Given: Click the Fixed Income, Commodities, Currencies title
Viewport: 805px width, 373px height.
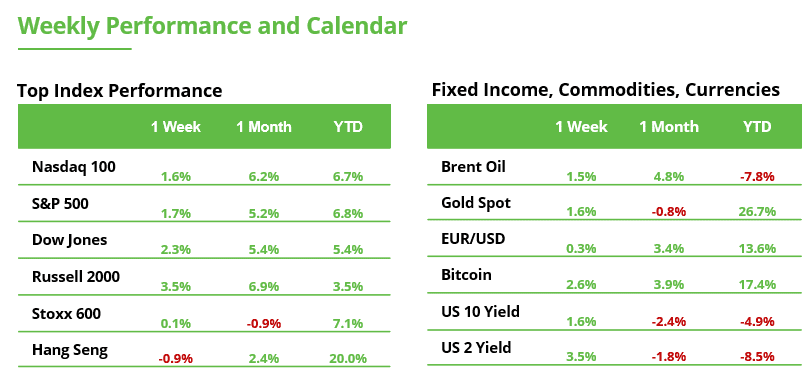Looking at the screenshot, I should click(606, 90).
